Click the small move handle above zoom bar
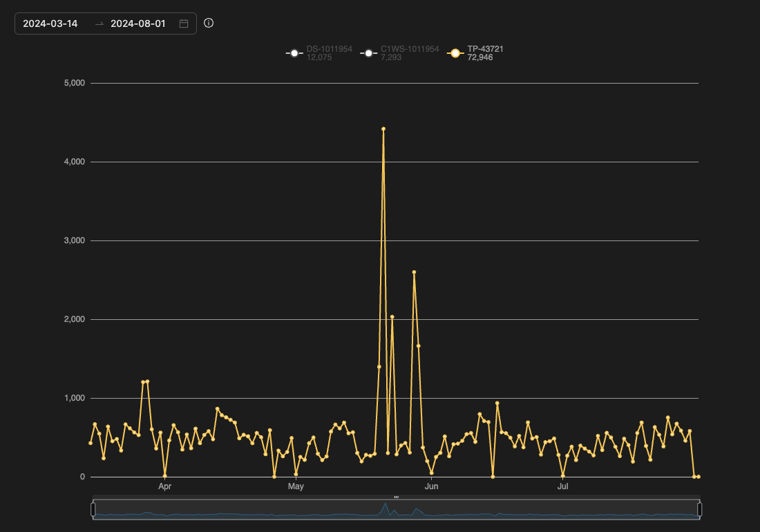760x532 pixels. tap(397, 496)
